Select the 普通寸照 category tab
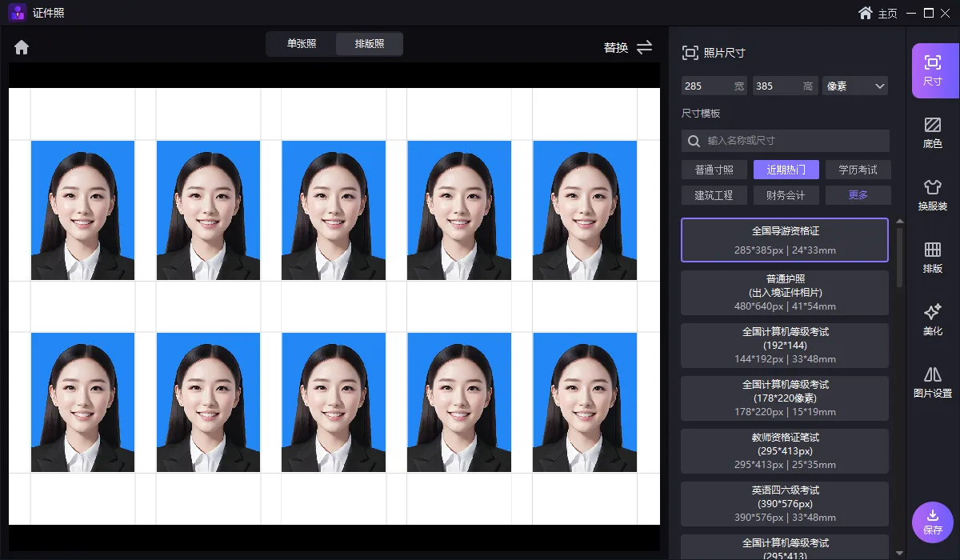Viewport: 960px width, 560px height. 714,170
